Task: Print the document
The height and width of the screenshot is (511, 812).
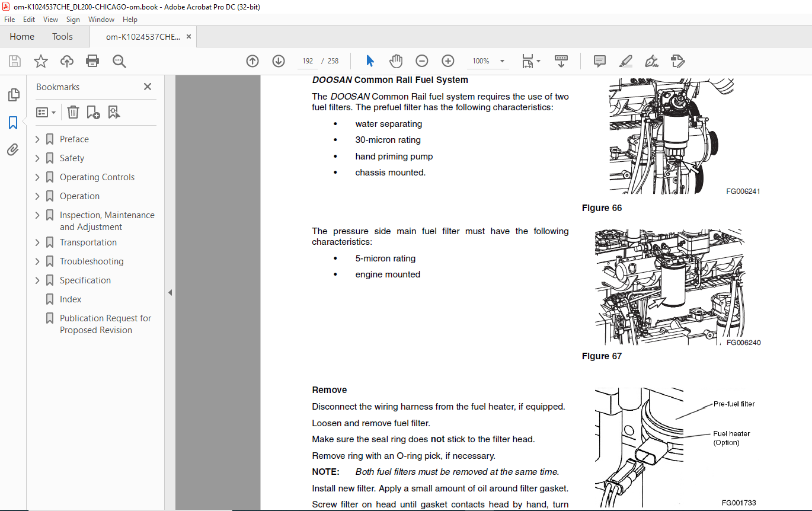Action: 92,61
